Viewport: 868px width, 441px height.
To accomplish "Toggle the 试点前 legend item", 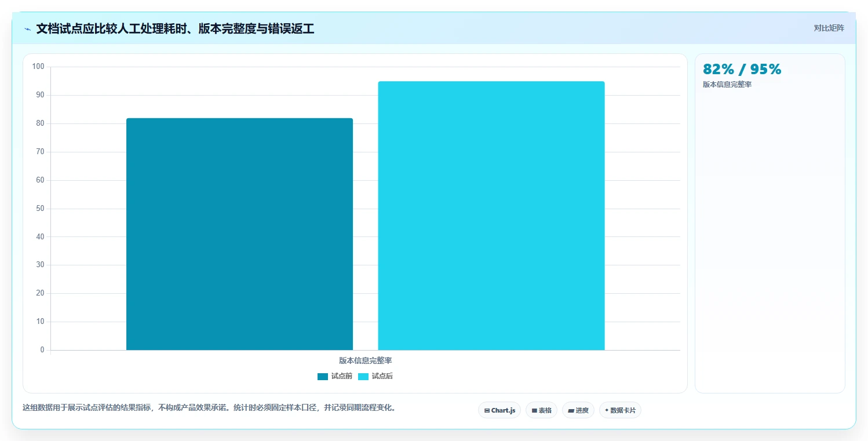I will coord(335,376).
